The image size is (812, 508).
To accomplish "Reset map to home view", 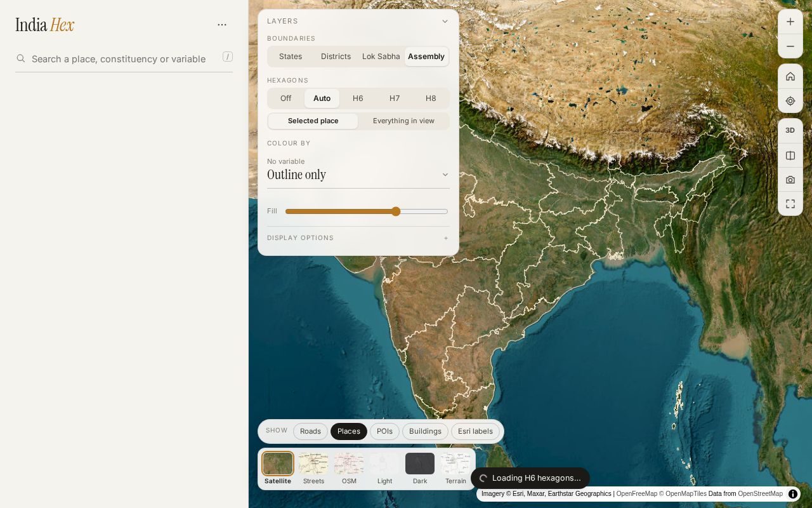I will [x=790, y=76].
